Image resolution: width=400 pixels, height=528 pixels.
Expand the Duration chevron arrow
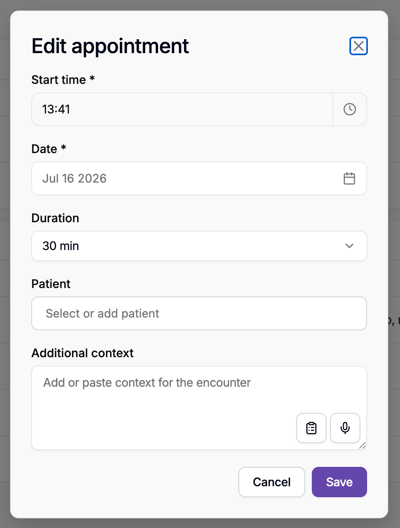click(x=349, y=246)
